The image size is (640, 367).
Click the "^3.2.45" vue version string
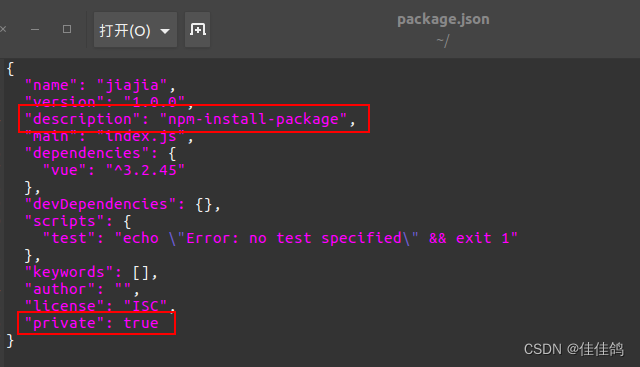145,170
